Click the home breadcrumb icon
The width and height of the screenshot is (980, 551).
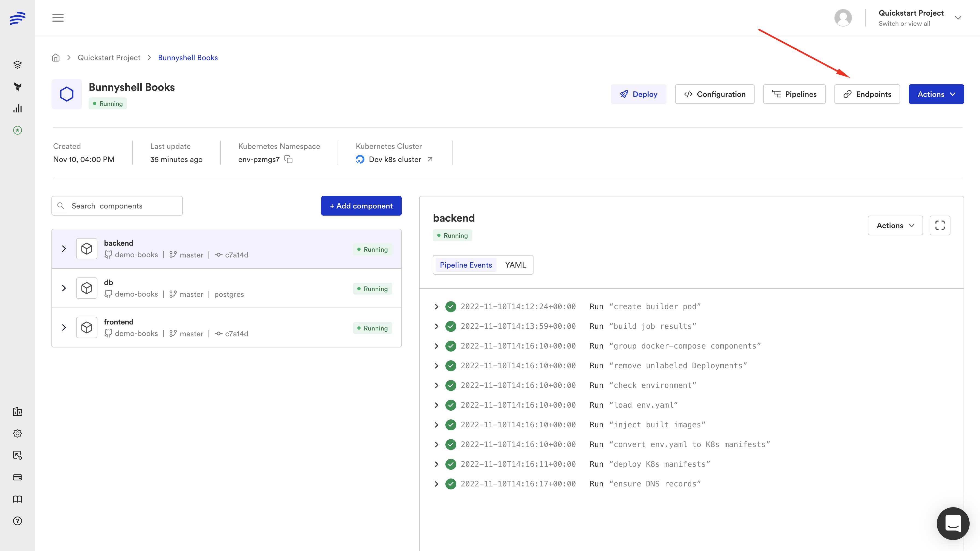coord(56,57)
